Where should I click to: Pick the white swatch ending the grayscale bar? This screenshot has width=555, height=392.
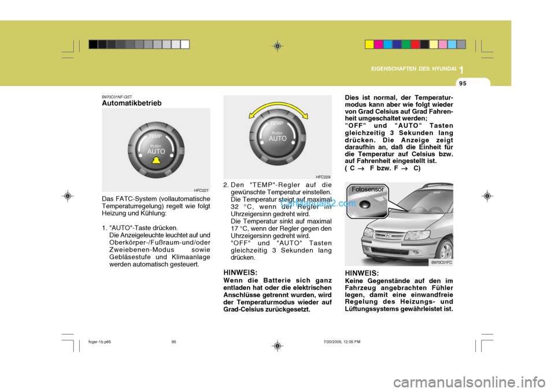(185, 45)
